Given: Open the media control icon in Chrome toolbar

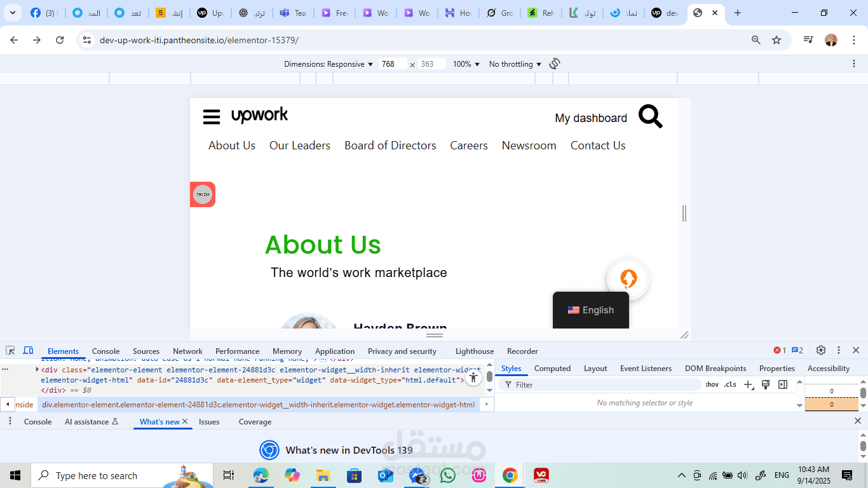Looking at the screenshot, I should [808, 40].
